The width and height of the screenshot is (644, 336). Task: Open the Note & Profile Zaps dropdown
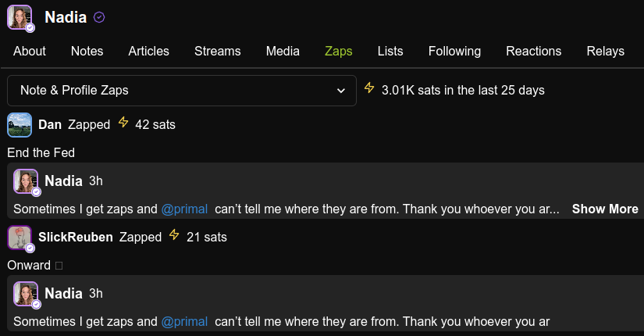tap(182, 91)
